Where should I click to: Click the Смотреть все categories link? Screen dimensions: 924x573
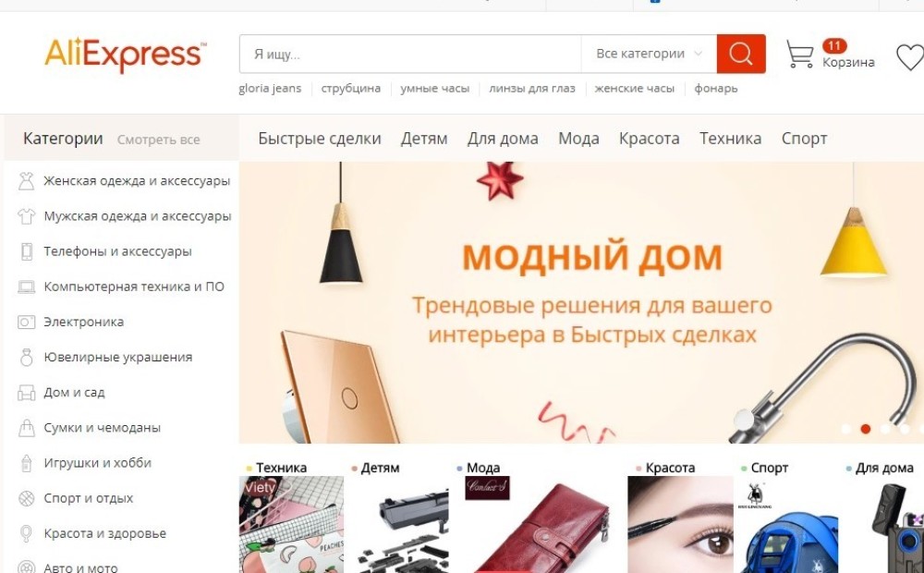(x=159, y=140)
